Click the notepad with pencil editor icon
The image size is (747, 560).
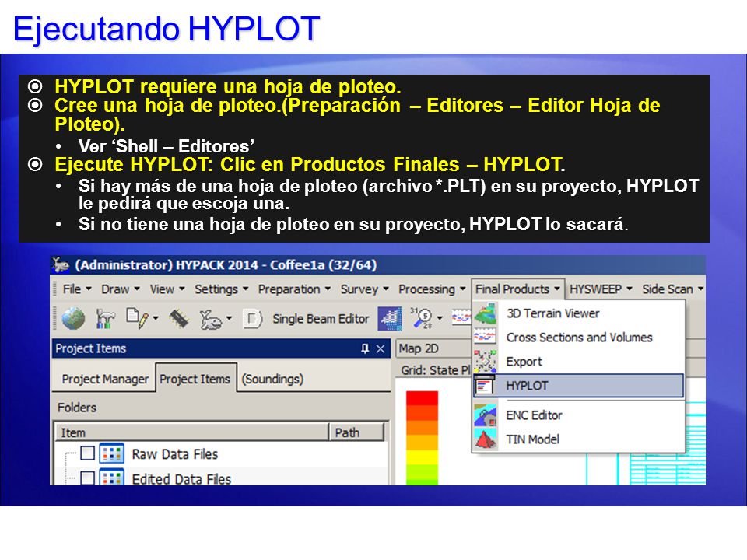137,318
